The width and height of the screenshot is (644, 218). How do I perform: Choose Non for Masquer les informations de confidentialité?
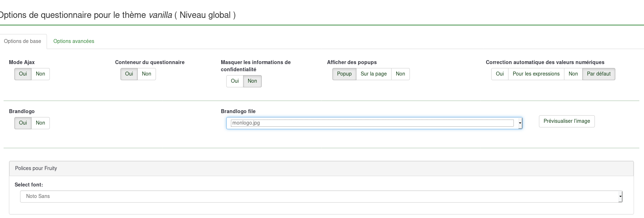(252, 81)
